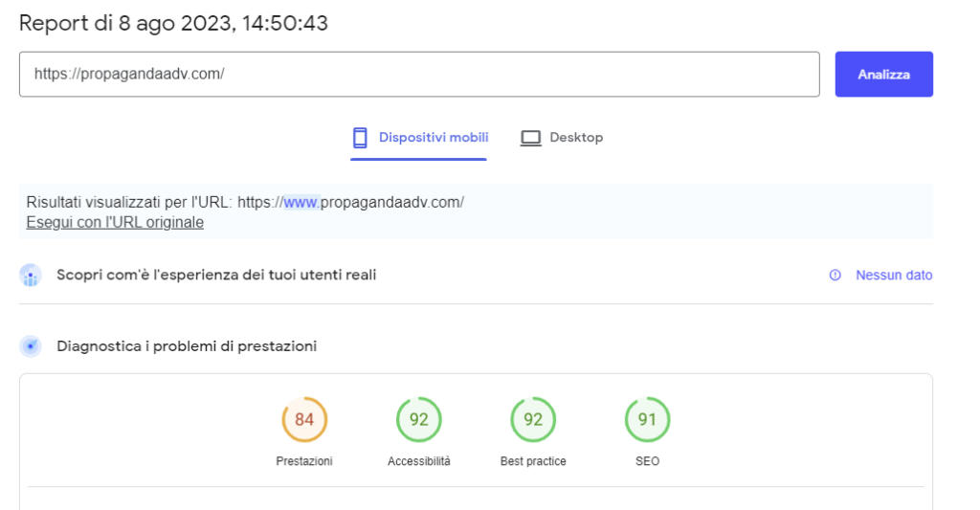Select the SEO score gauge 91
Viewport: 980px width, 510px height.
pyautogui.click(x=648, y=419)
